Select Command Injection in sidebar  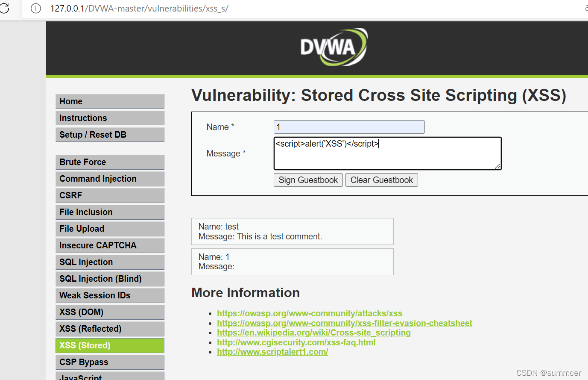click(110, 179)
